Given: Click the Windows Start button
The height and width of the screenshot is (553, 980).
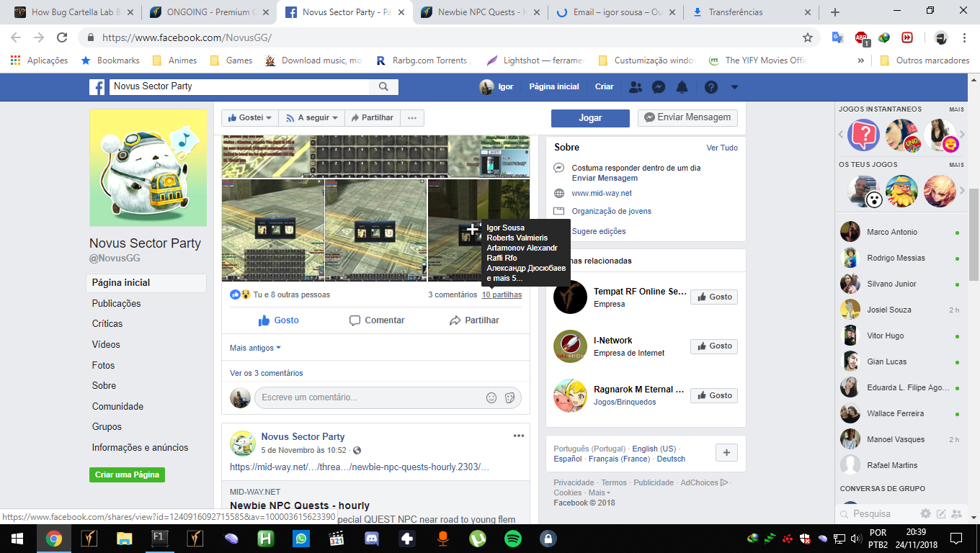Looking at the screenshot, I should click(17, 539).
